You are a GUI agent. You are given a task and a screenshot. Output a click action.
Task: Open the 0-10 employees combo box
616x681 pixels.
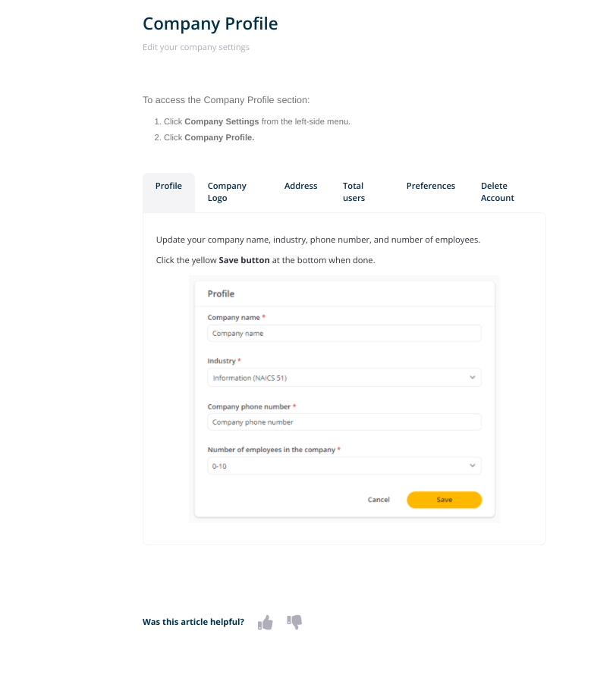click(344, 466)
